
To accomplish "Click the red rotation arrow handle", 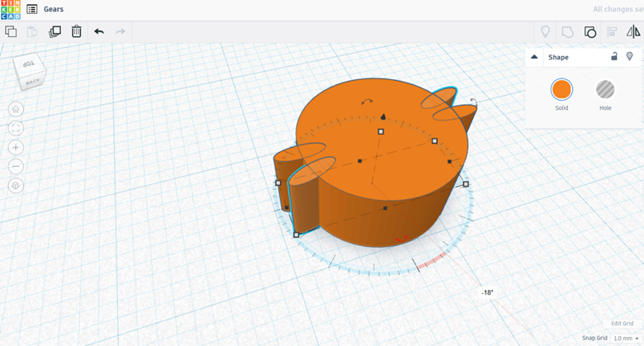I will coord(401,239).
